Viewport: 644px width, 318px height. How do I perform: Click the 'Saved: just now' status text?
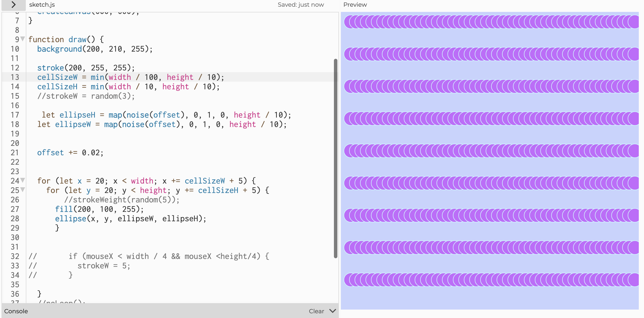(300, 4)
